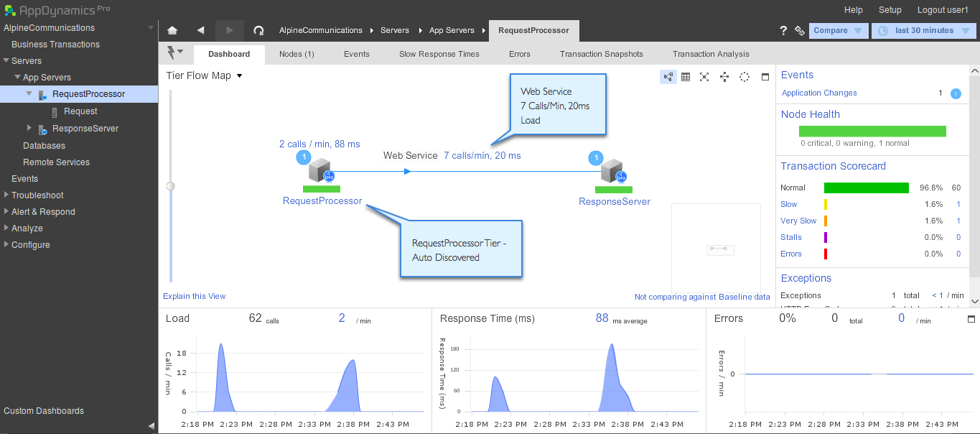
Task: Refresh the view with the reload icon
Action: click(259, 31)
